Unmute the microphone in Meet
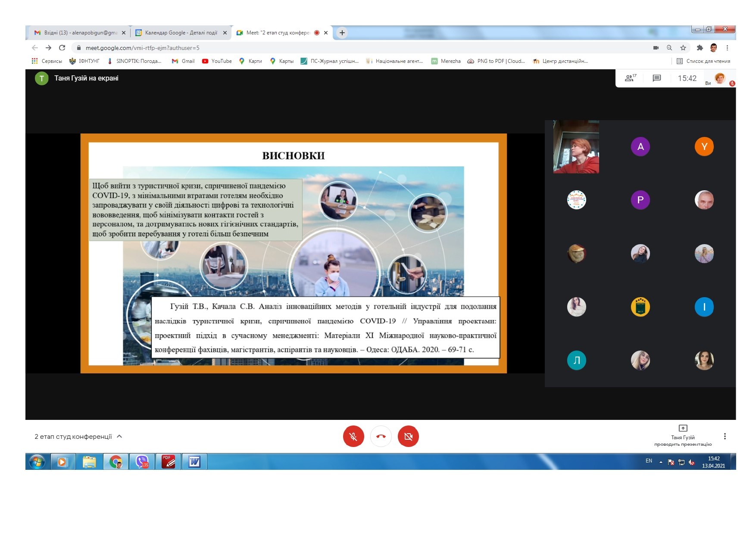756x534 pixels. 353,436
